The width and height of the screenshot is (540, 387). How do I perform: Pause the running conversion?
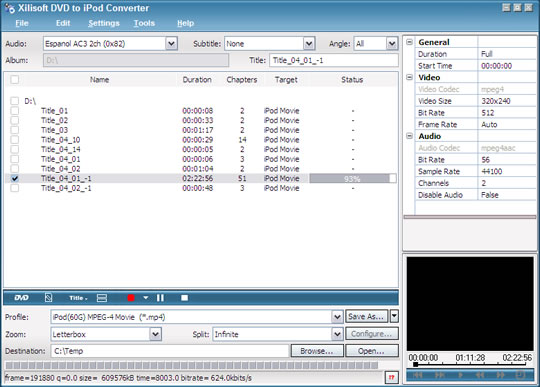coord(160,298)
